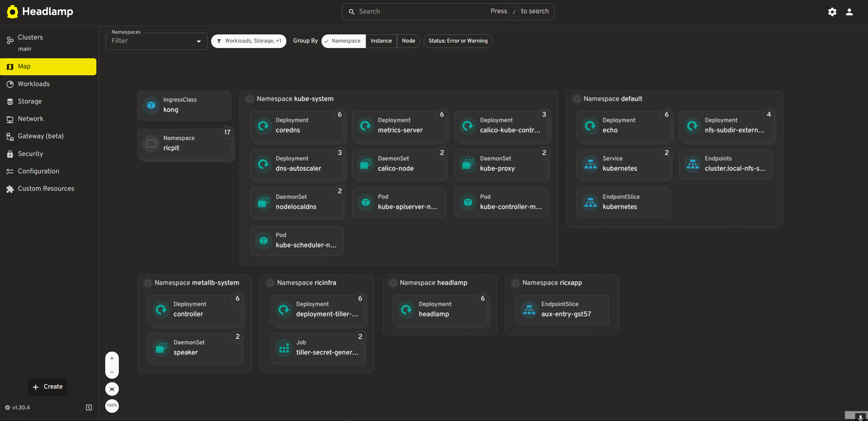
Task: Click the speaker DaemonSet icon
Action: (161, 348)
